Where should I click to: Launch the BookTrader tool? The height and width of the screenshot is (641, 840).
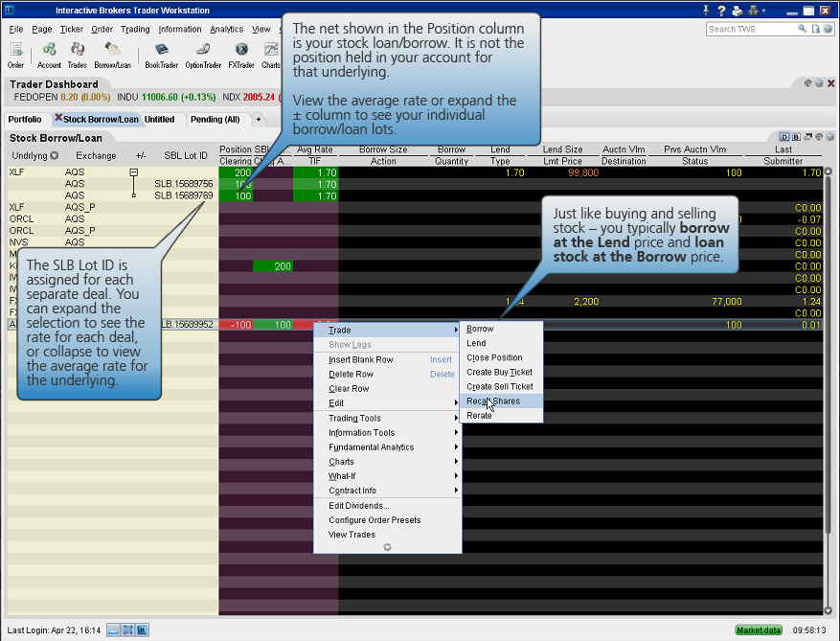(x=161, y=56)
